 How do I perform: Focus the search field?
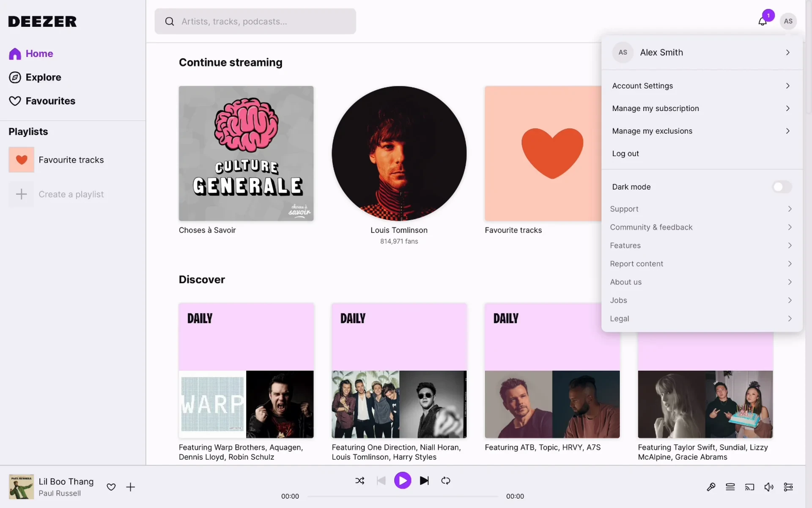[x=255, y=21]
